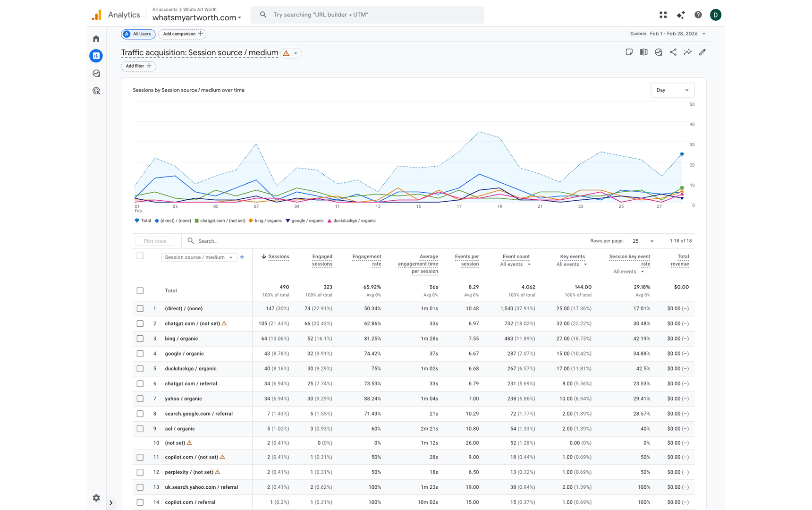The height and width of the screenshot is (510, 812).
Task: Select the Total row checkbox in the table
Action: click(140, 290)
